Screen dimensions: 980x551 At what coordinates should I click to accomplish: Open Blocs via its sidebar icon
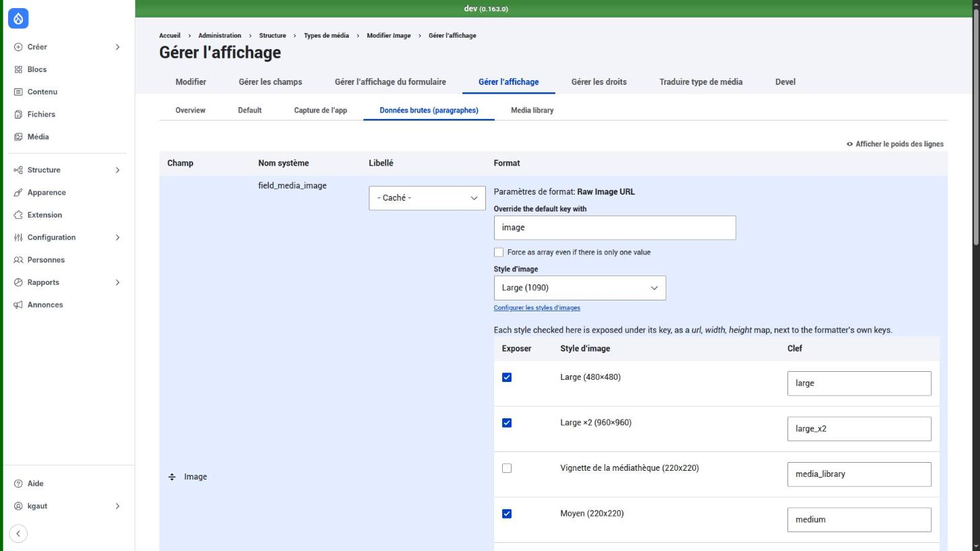[x=18, y=69]
